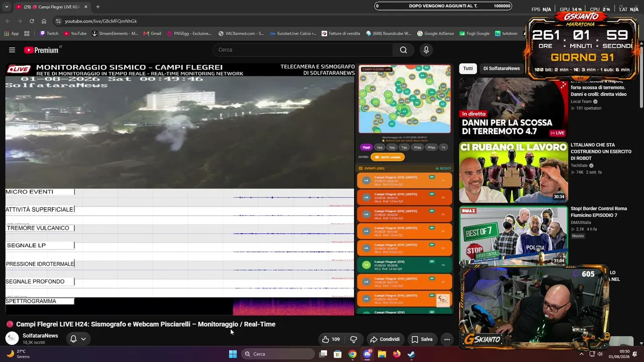Open File Explorer from the taskbar

(x=382, y=354)
